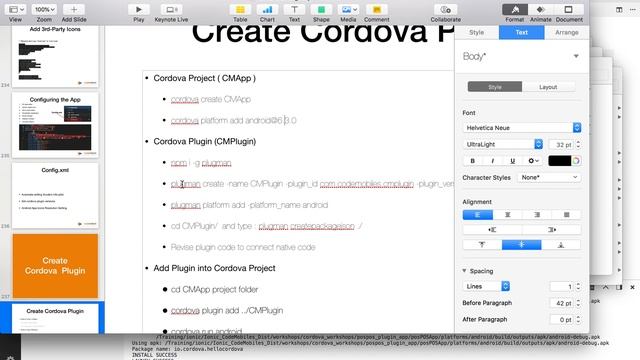Align text to top vertically

482,244
